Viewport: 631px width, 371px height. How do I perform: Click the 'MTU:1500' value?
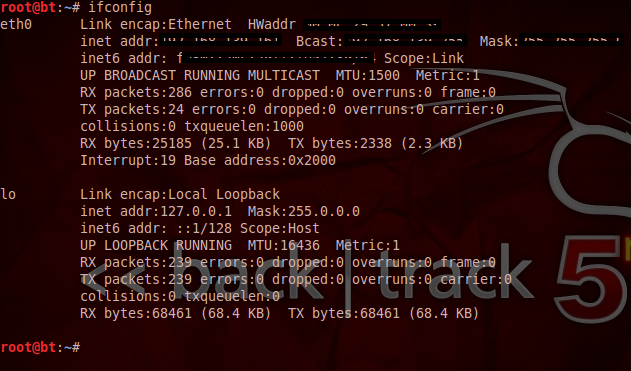(x=368, y=75)
